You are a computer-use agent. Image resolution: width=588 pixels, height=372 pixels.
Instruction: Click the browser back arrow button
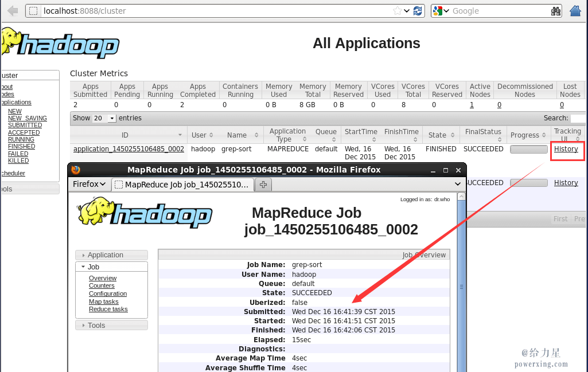[13, 11]
